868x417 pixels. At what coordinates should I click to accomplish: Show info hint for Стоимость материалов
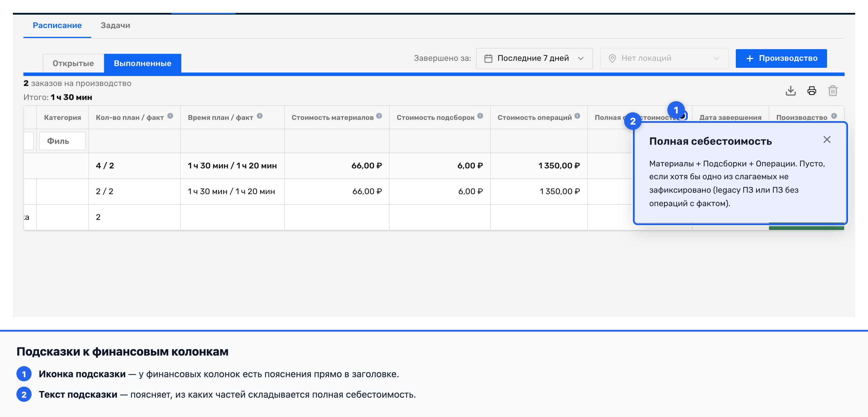379,116
